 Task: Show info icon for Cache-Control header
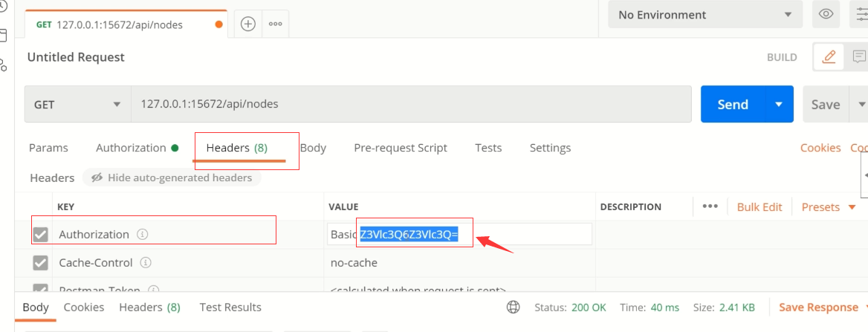pos(146,263)
